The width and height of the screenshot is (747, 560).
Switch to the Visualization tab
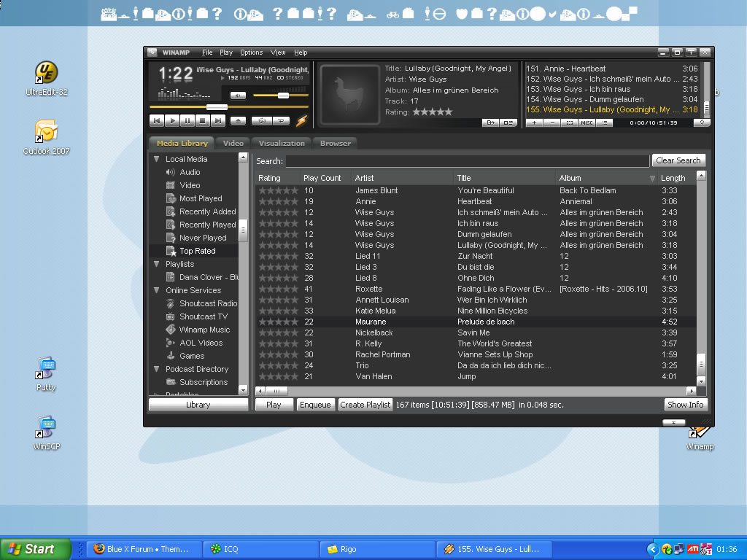[282, 144]
